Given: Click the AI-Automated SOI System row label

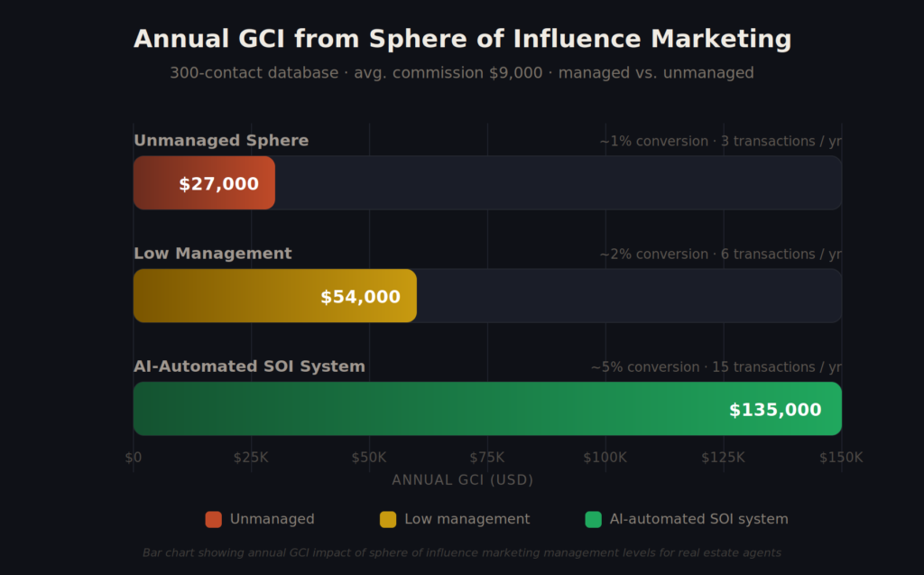Looking at the screenshot, I should (x=249, y=366).
